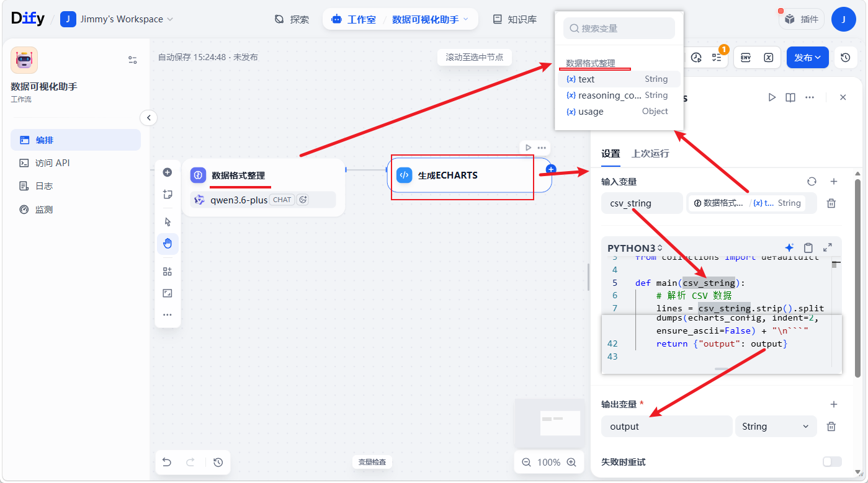Add a new node from the canvas toolbar
This screenshot has height=483, width=868.
coord(168,172)
